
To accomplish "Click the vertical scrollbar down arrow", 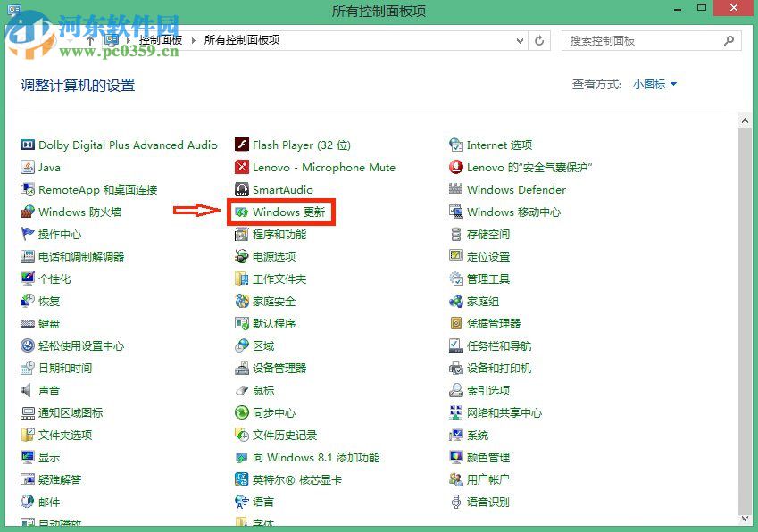I will pos(746,520).
